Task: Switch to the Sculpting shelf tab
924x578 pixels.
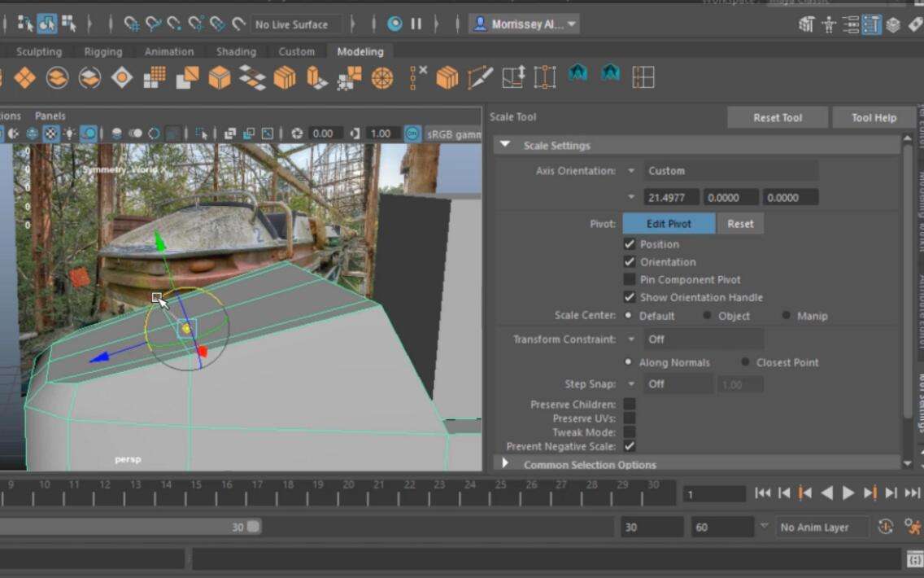Action: (x=39, y=51)
